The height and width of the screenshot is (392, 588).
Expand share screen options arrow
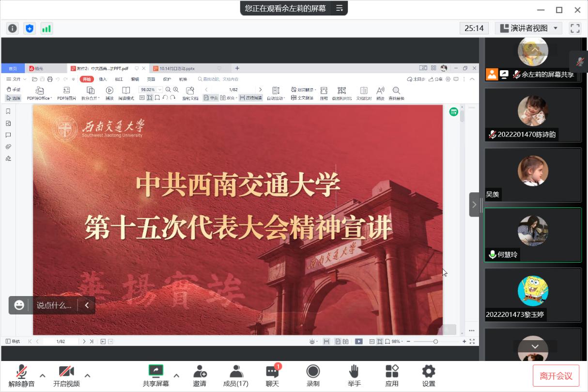tap(176, 376)
